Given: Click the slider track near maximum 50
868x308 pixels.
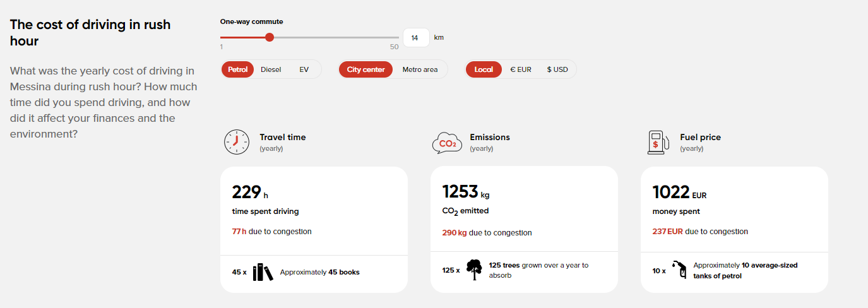Looking at the screenshot, I should click(x=393, y=37).
